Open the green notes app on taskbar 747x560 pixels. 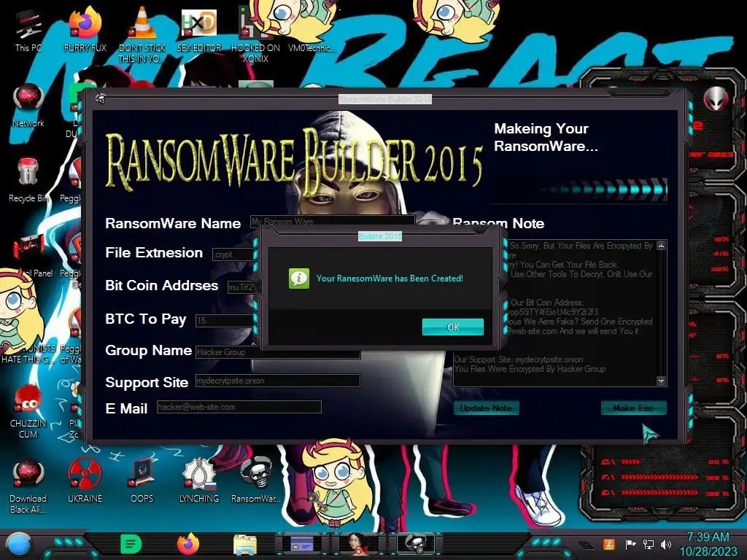pyautogui.click(x=131, y=544)
